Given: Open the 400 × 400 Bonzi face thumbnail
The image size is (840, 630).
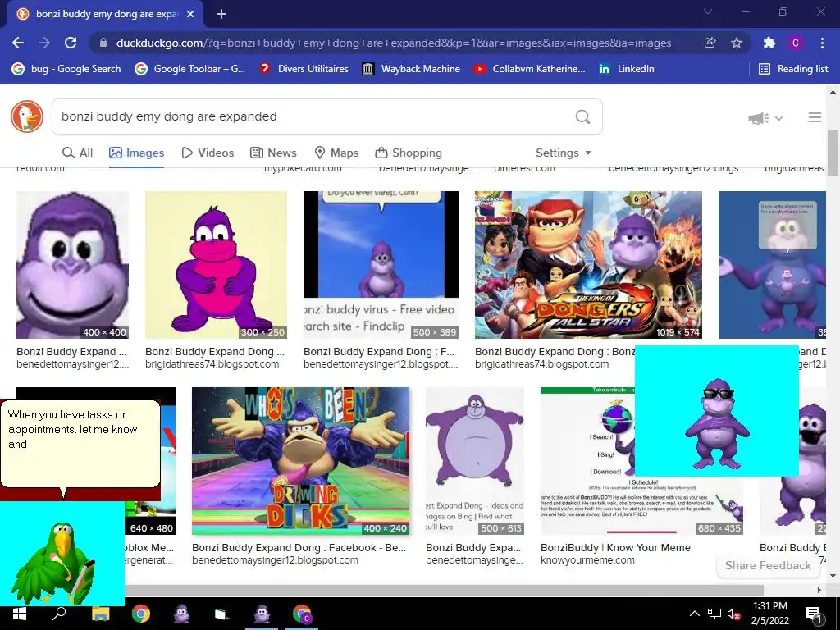Looking at the screenshot, I should [x=72, y=265].
